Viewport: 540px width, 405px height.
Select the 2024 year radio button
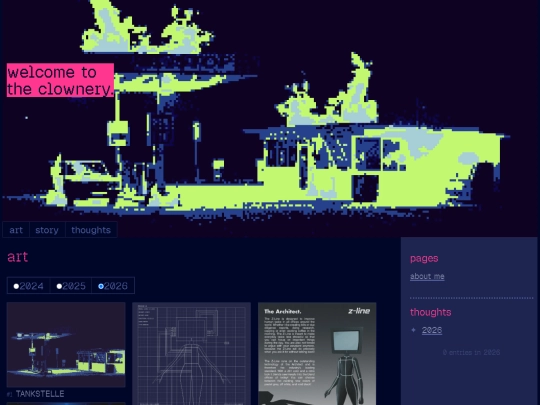coord(16,286)
